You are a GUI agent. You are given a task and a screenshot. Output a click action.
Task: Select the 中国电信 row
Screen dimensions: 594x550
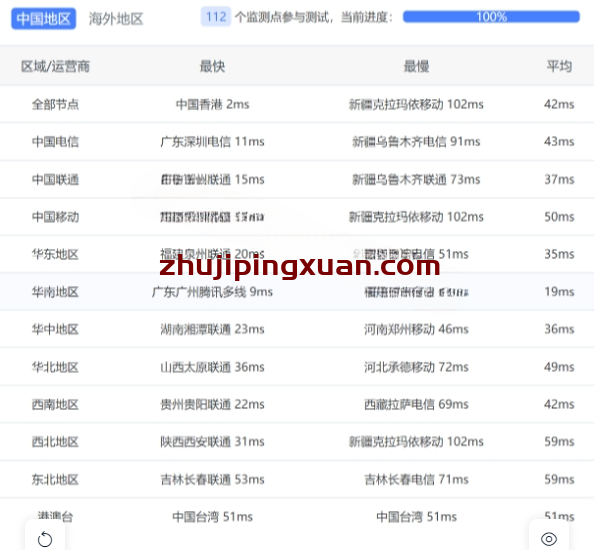(297, 142)
